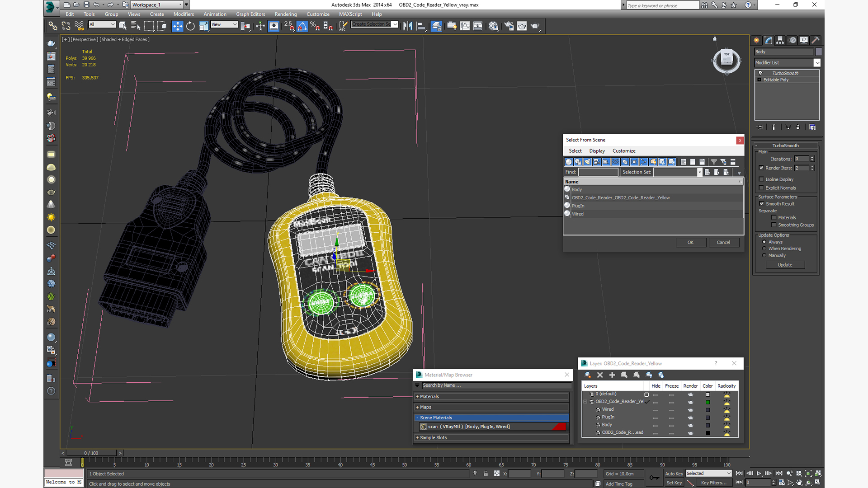Click the Key Filters button

(713, 483)
